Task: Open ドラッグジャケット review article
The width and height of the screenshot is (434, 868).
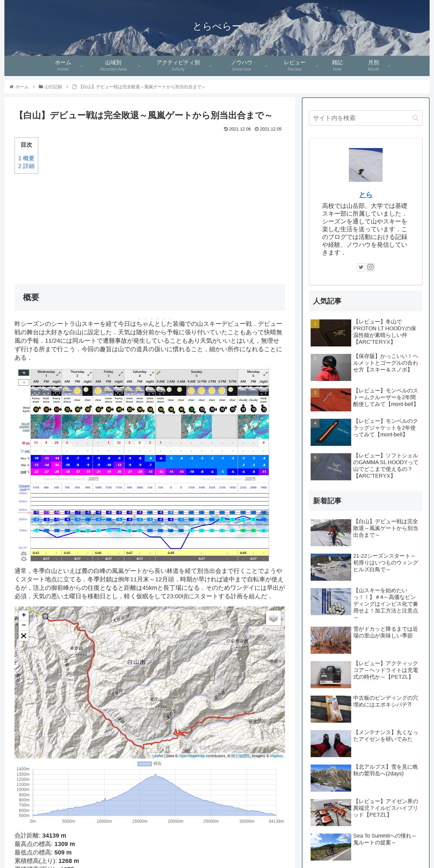Action: (366, 432)
